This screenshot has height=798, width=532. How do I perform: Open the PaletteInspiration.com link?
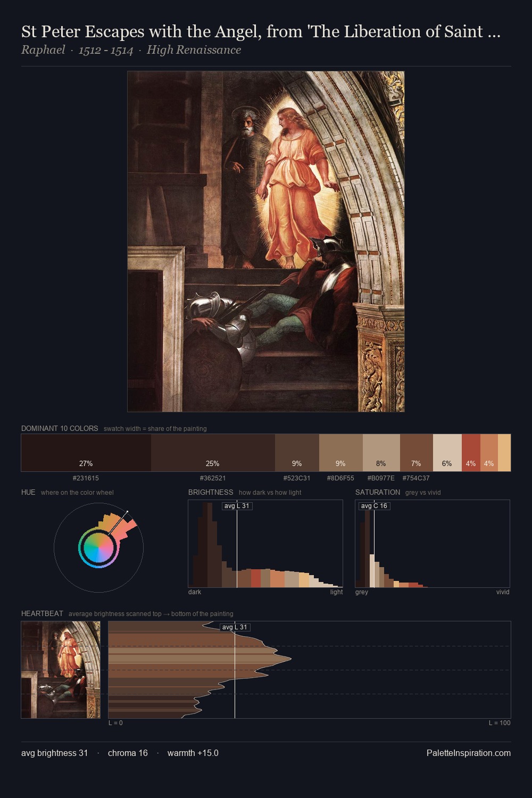coord(469,753)
